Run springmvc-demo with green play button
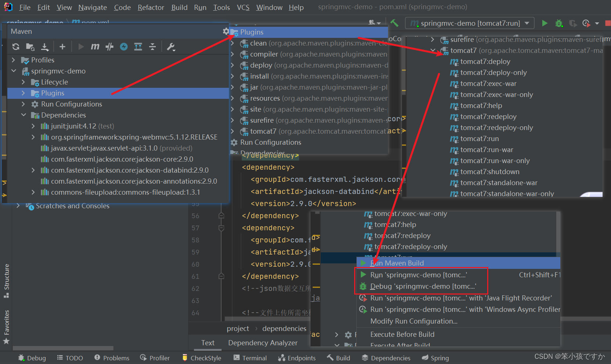This screenshot has height=364, width=611. [544, 23]
